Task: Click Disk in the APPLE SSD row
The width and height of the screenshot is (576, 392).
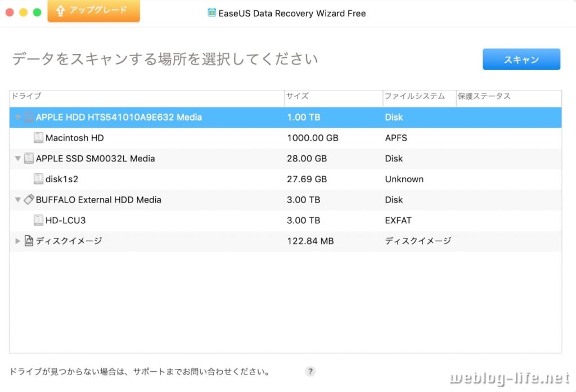Action: coord(394,159)
